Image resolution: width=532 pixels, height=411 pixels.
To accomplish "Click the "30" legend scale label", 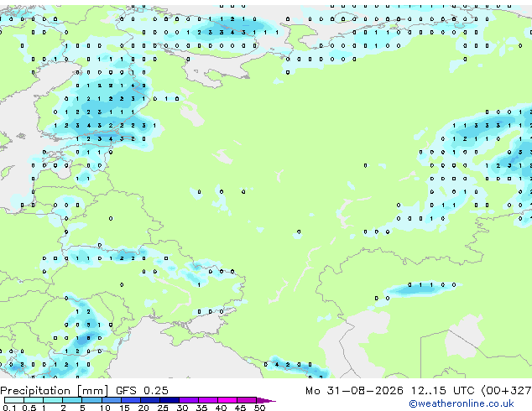I will click(x=182, y=408).
